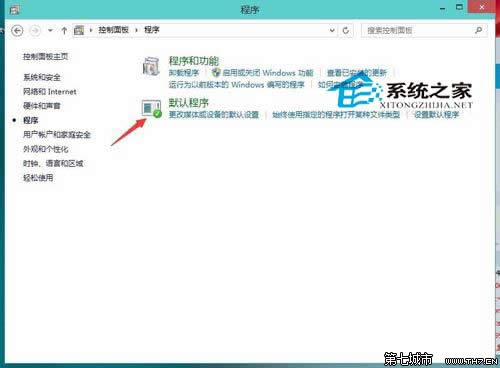This screenshot has height=368, width=500.
Task: Select 网络和 Internet in the sidebar
Action: point(50,92)
